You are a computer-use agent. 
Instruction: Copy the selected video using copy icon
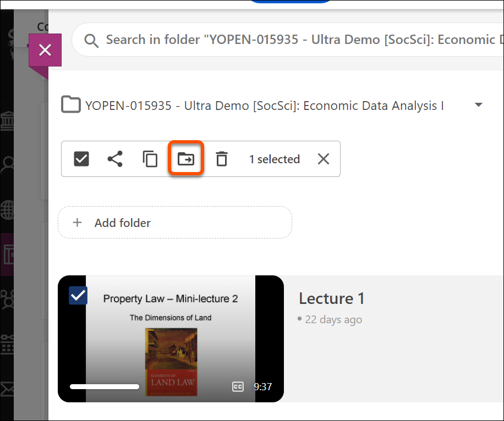(x=150, y=159)
